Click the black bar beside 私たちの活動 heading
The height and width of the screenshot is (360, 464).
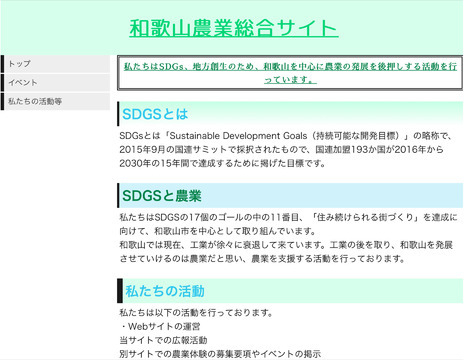120,291
